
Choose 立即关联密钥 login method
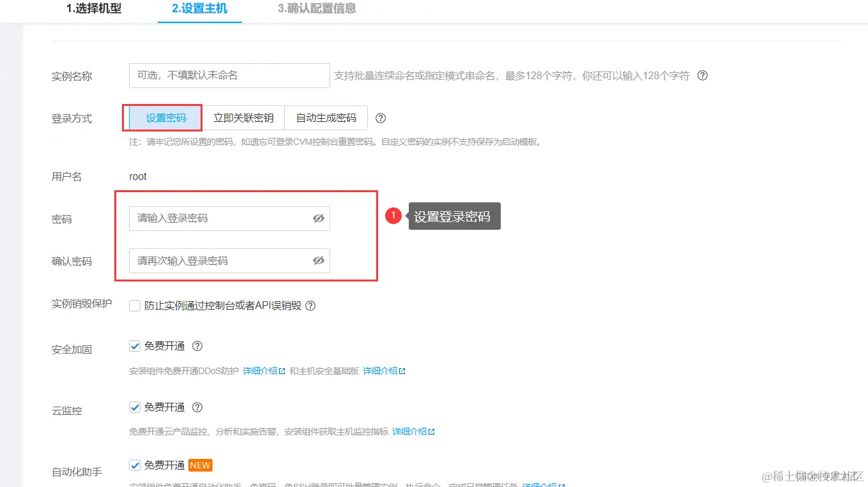point(243,118)
